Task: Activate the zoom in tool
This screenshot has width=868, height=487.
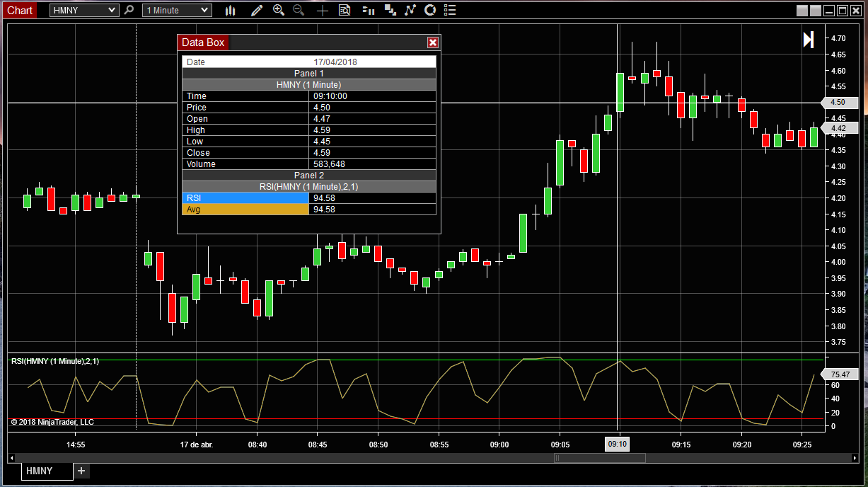Action: tap(278, 10)
